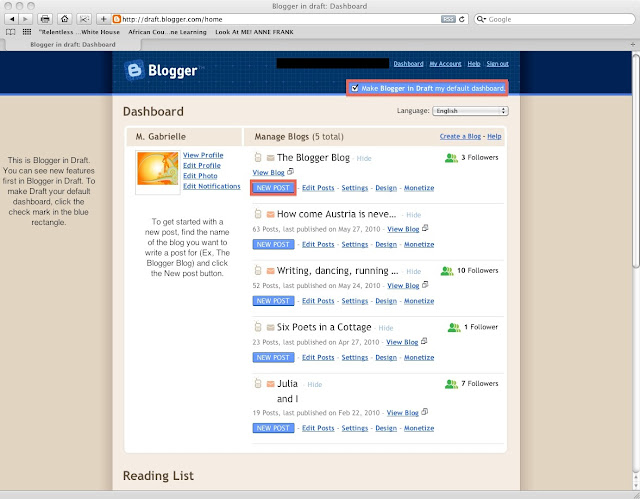Click followers icon next to 3 Followers

(451, 158)
